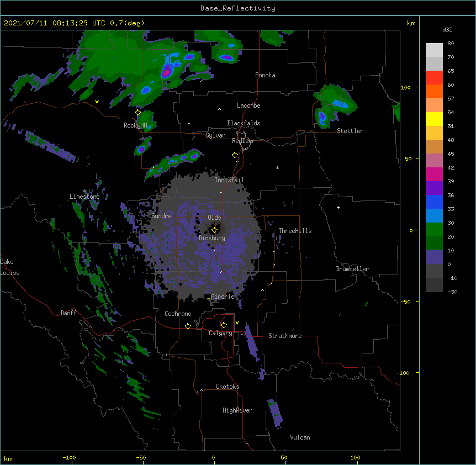This screenshot has height=465, width=476.
Task: Select the light gray 70-80 dBZ swatch
Action: pos(434,50)
